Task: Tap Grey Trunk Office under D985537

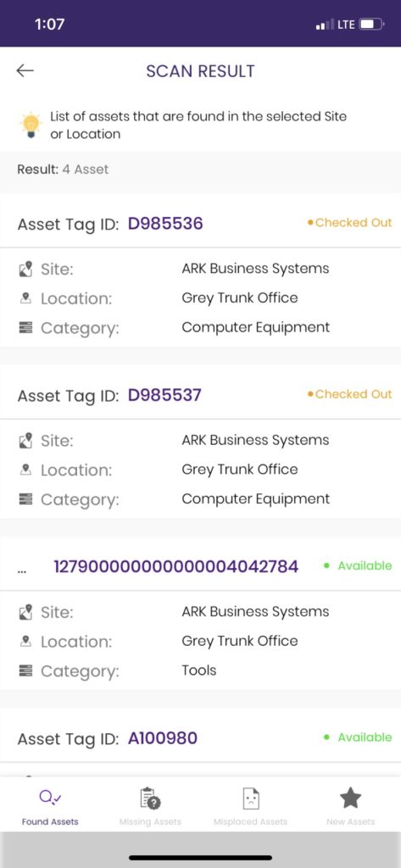Action: point(240,470)
